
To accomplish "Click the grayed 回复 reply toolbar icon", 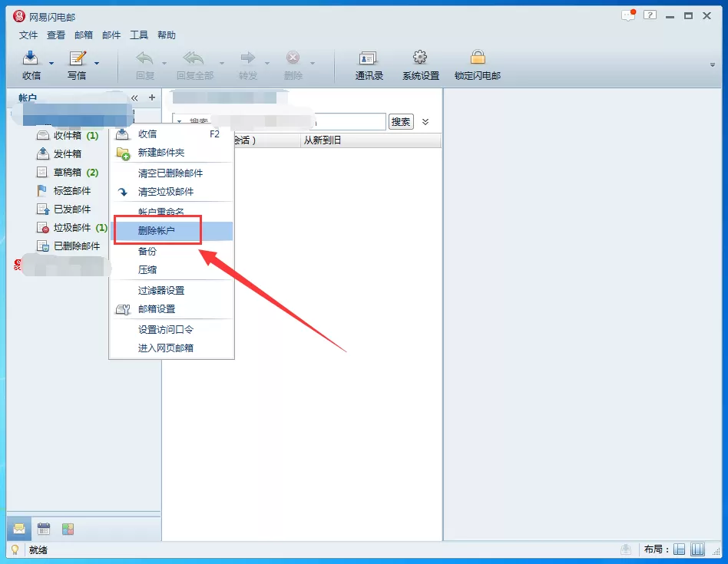I will pyautogui.click(x=145, y=58).
